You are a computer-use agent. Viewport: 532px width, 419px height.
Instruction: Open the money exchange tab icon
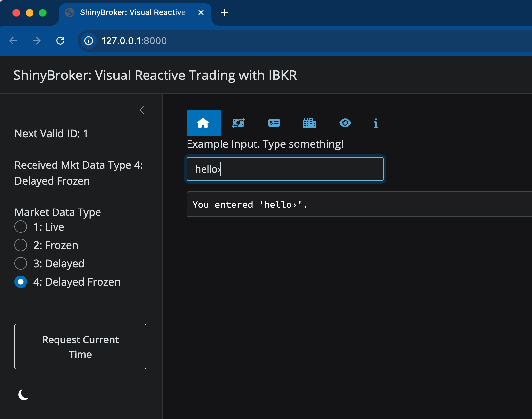pyautogui.click(x=238, y=123)
